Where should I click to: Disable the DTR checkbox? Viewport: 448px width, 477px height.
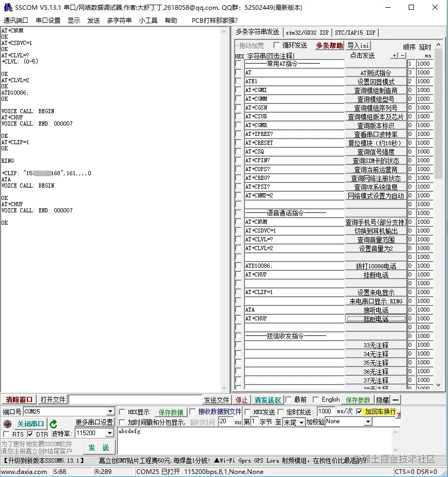click(x=29, y=434)
